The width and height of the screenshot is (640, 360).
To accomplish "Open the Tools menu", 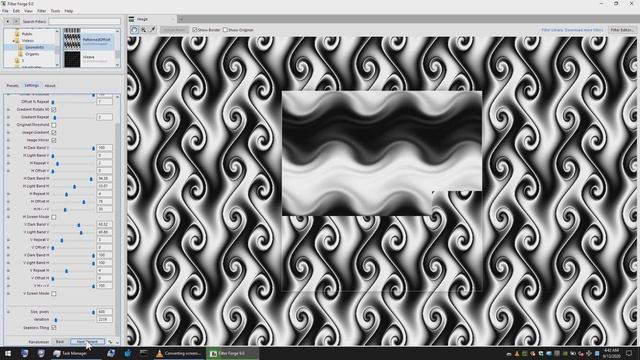I will [x=55, y=11].
